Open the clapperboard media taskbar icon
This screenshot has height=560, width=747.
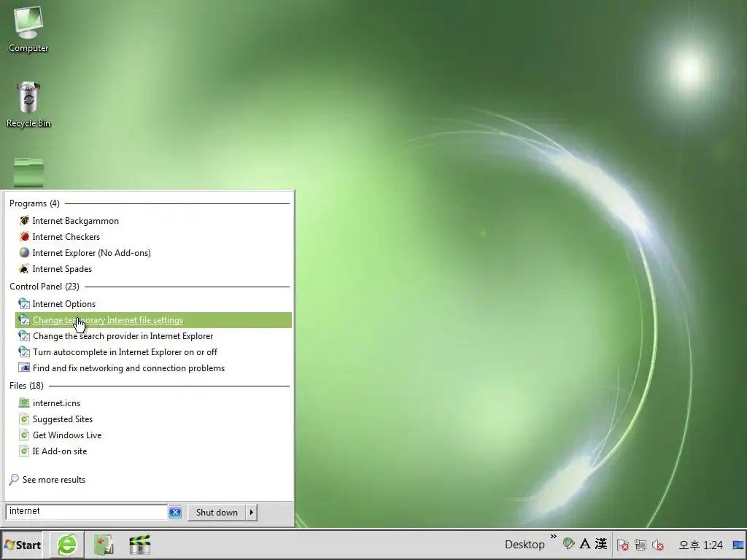(x=139, y=545)
